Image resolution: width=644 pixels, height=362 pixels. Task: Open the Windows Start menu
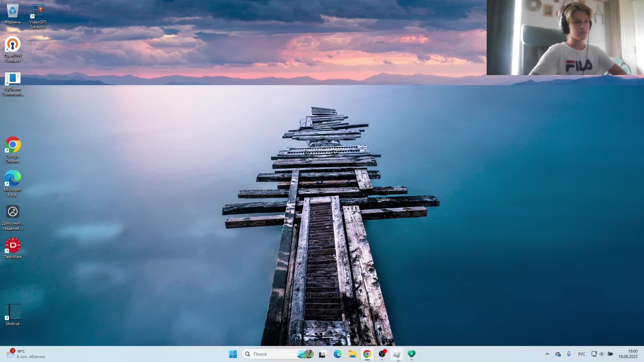pos(233,354)
